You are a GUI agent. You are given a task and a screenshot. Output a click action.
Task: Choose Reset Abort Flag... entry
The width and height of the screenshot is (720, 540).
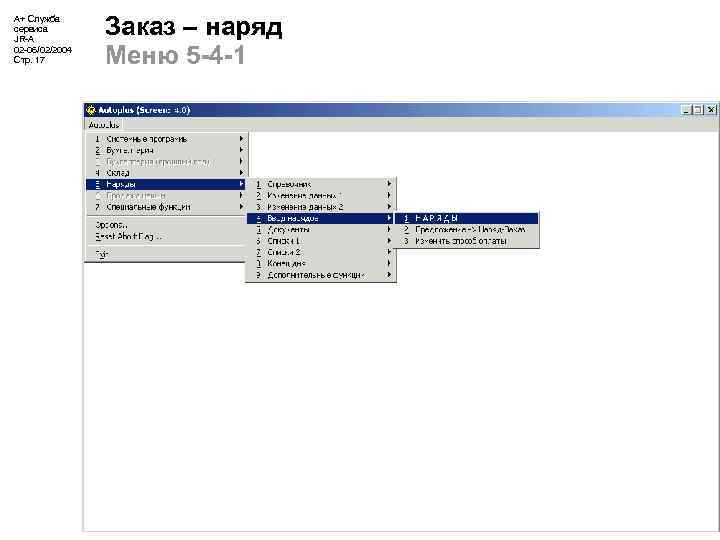click(x=167, y=236)
